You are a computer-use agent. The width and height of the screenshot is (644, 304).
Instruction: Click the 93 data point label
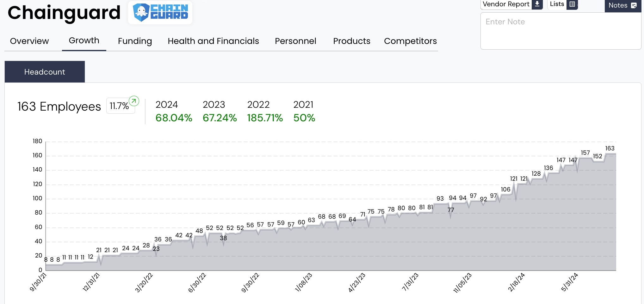(440, 198)
